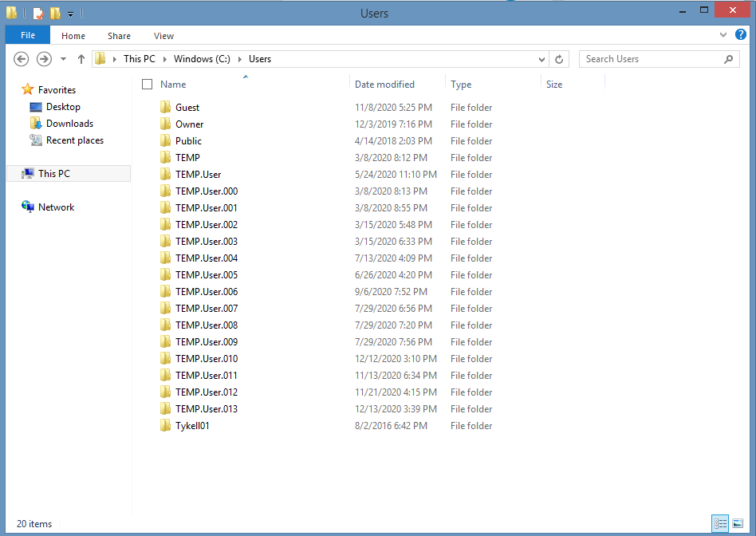Click the folder icon in the address bar

click(x=99, y=58)
